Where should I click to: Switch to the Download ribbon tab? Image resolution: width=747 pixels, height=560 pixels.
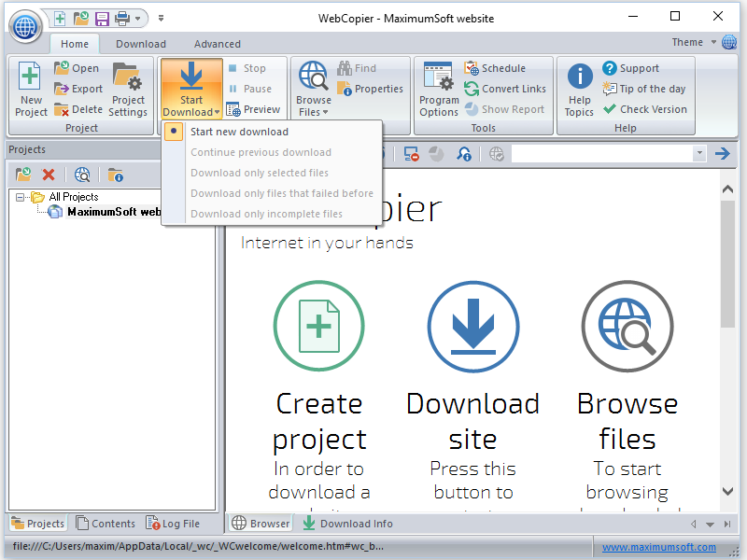pyautogui.click(x=141, y=44)
